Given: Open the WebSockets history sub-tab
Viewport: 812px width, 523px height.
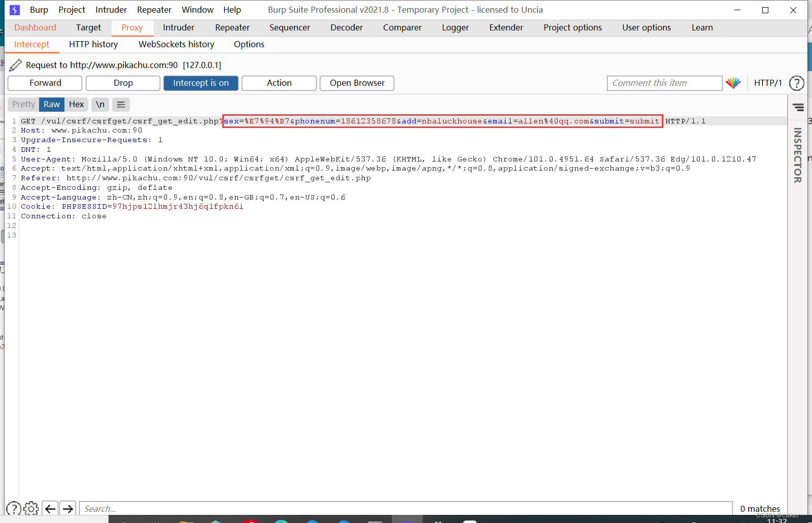Looking at the screenshot, I should 176,45.
